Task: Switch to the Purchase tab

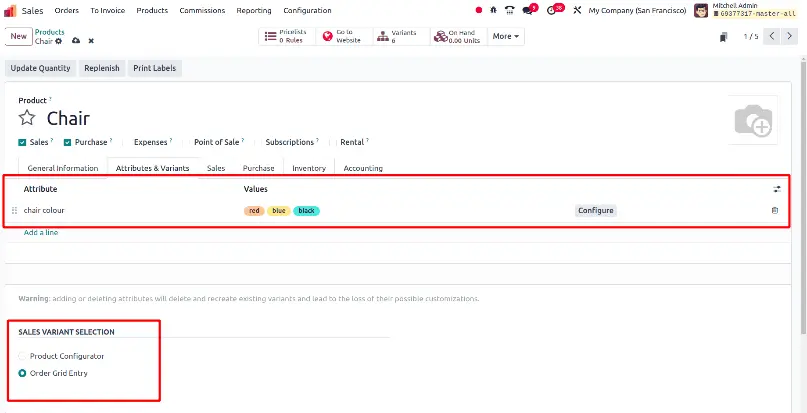Action: tap(258, 168)
